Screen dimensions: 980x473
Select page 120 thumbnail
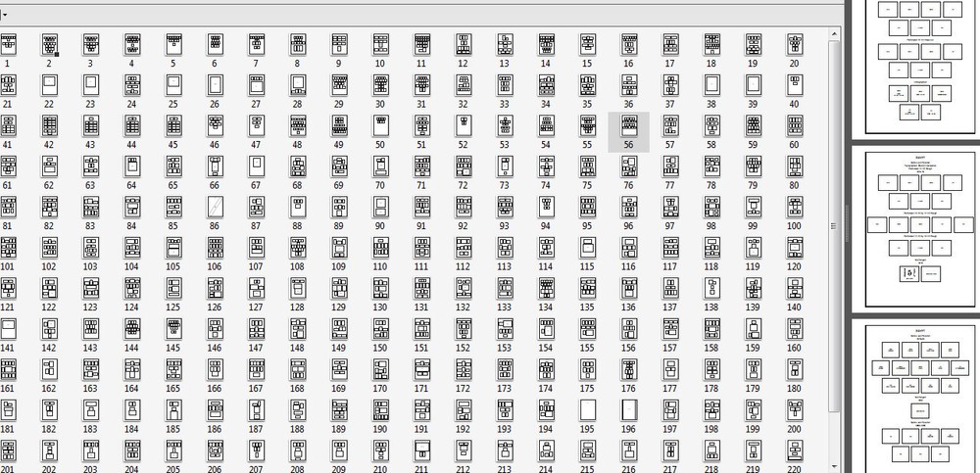click(794, 248)
